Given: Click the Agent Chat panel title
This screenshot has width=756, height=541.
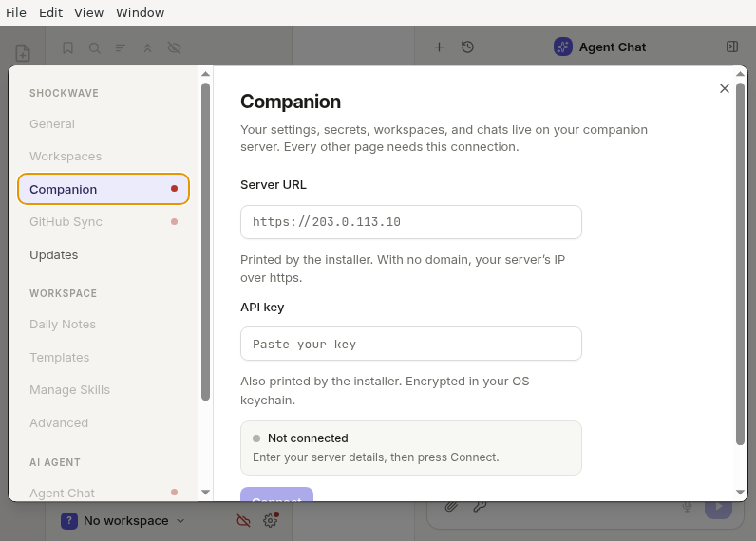Looking at the screenshot, I should pyautogui.click(x=613, y=47).
